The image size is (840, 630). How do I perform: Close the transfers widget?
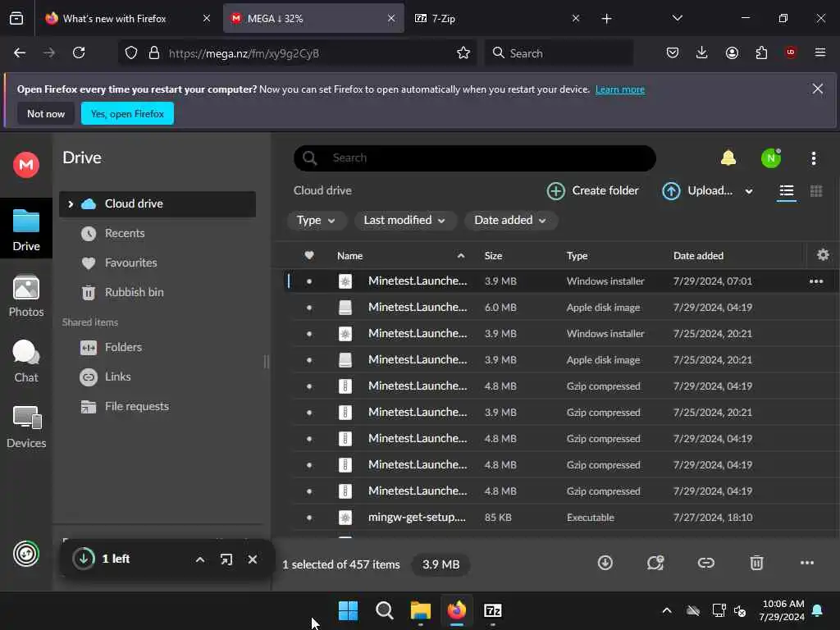pyautogui.click(x=253, y=559)
